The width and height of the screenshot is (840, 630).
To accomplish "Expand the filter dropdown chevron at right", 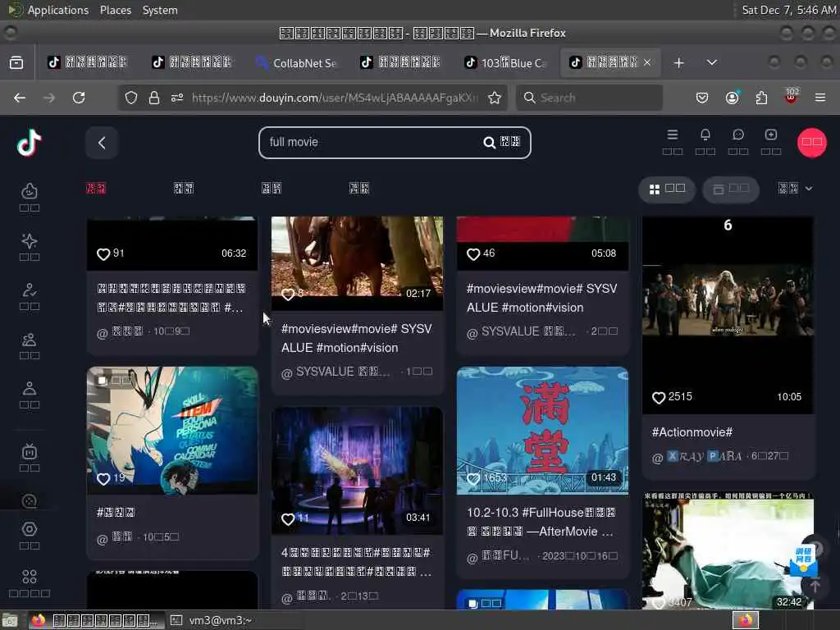I will [x=809, y=189].
